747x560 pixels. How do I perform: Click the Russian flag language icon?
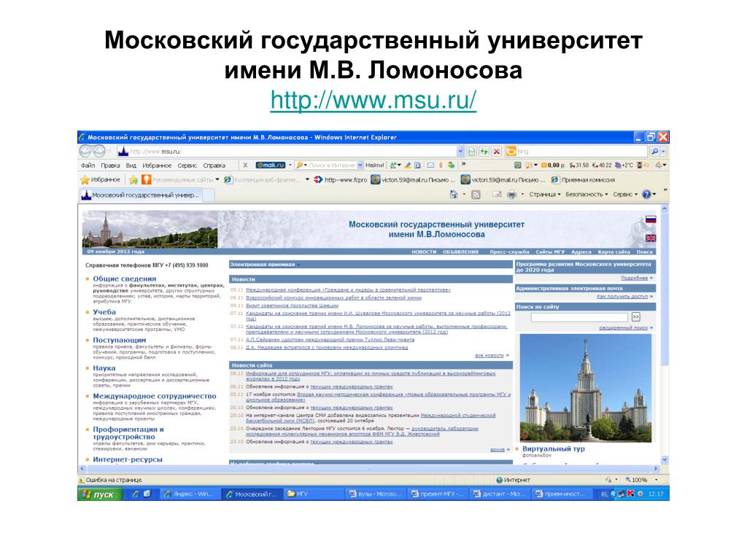(x=651, y=219)
